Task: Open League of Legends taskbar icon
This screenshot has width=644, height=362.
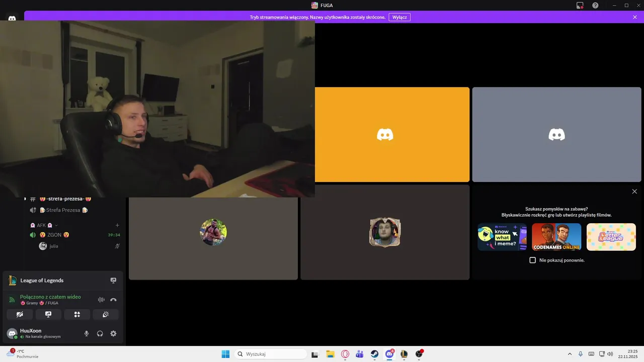Action: coord(404,354)
